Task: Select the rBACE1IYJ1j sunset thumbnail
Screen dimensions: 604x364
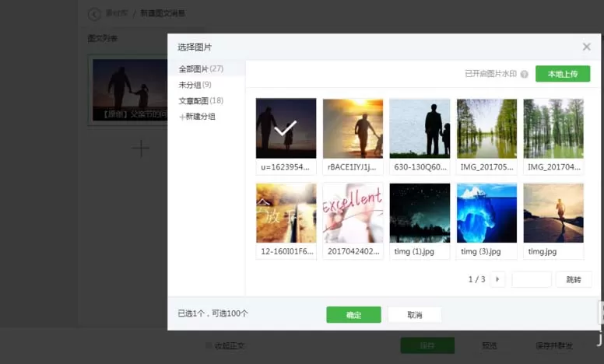Action: [353, 128]
